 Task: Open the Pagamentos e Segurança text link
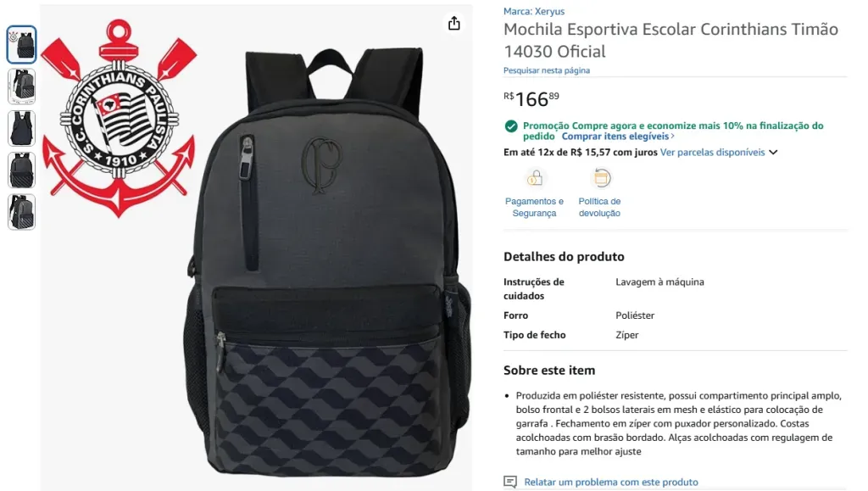click(534, 207)
